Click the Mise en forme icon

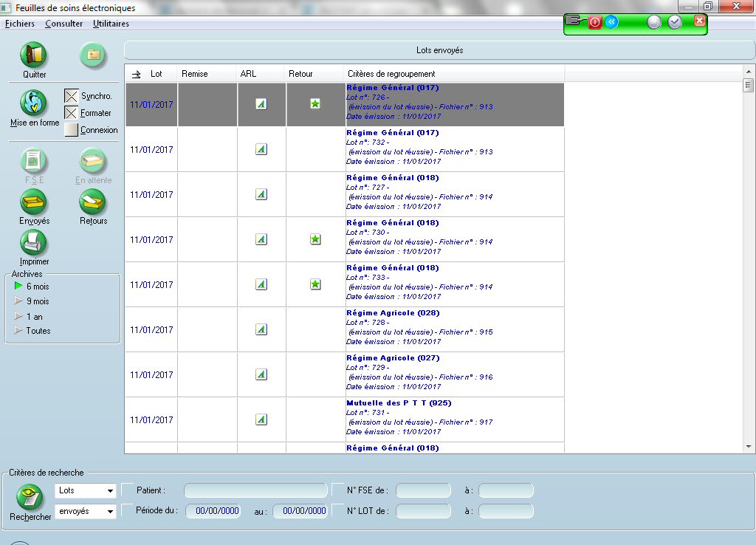click(33, 103)
